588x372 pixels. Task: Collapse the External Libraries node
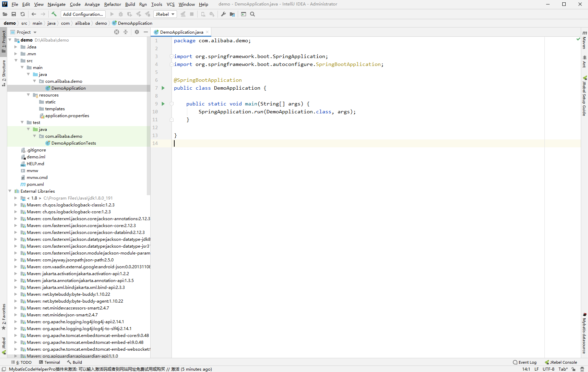[10, 191]
